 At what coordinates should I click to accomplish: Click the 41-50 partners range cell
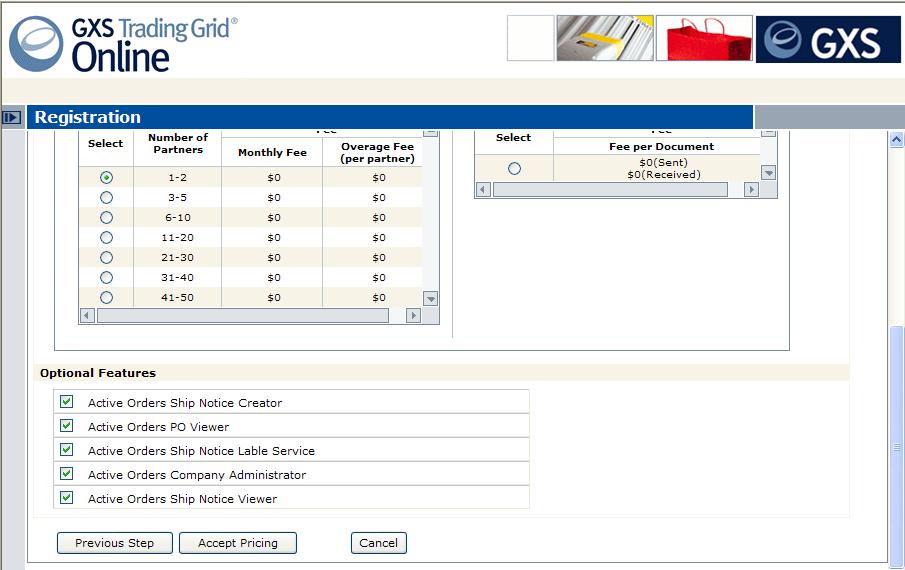[178, 298]
